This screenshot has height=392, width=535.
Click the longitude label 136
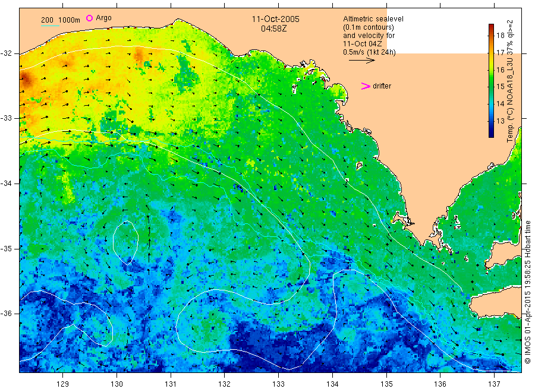[440, 384]
